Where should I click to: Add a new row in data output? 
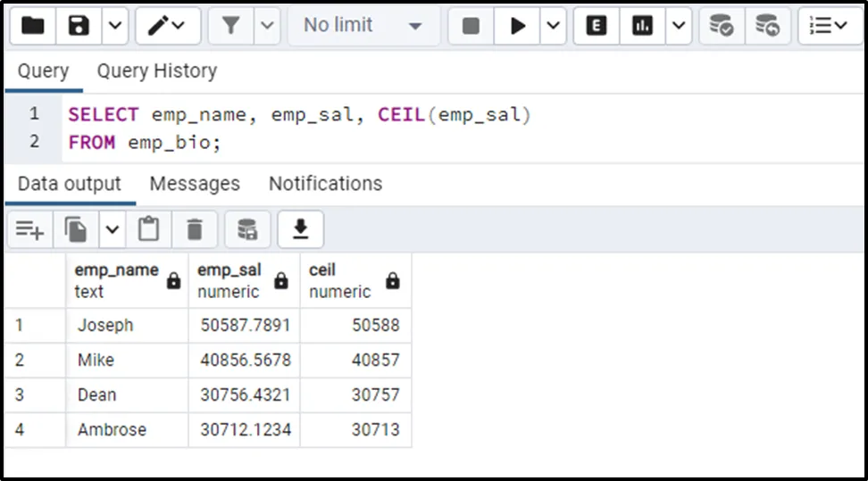pos(29,230)
